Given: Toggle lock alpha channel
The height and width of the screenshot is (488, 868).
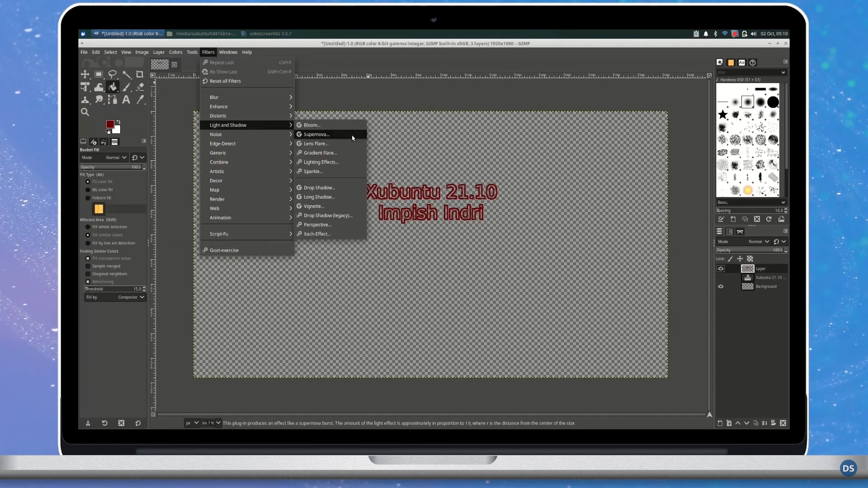Looking at the screenshot, I should (750, 259).
